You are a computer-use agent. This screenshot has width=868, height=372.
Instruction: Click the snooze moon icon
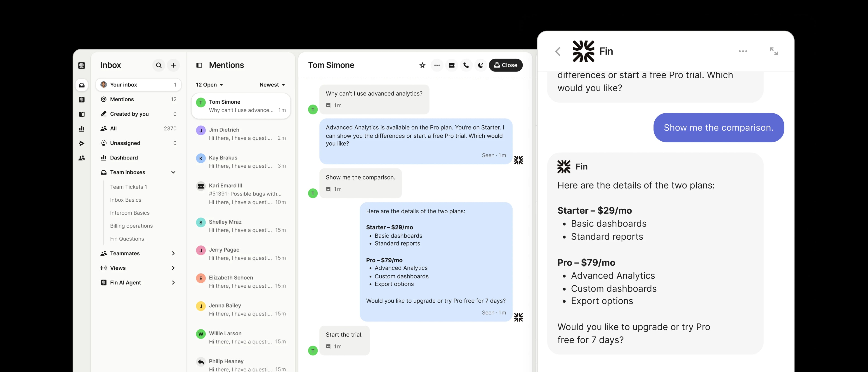click(x=481, y=65)
